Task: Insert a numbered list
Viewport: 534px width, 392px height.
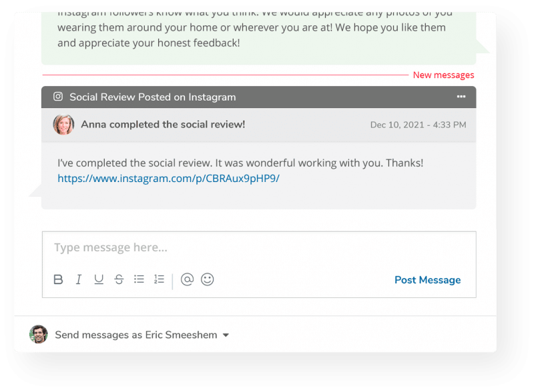Action: click(159, 279)
